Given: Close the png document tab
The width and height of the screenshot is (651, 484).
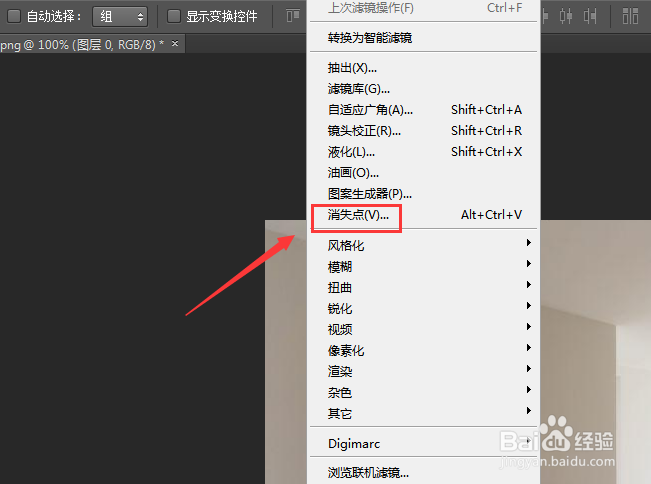Looking at the screenshot, I should click(175, 43).
